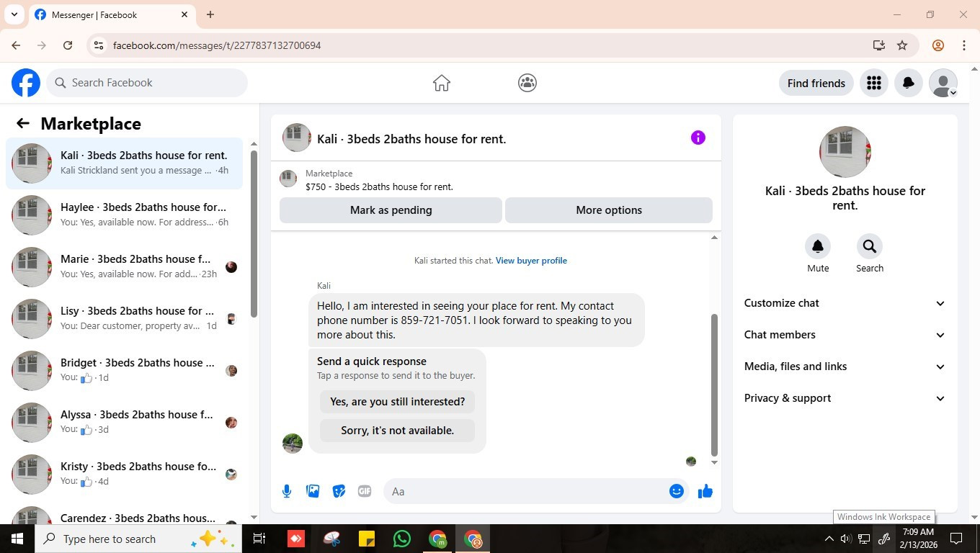Click the Search Facebook field

click(x=147, y=83)
